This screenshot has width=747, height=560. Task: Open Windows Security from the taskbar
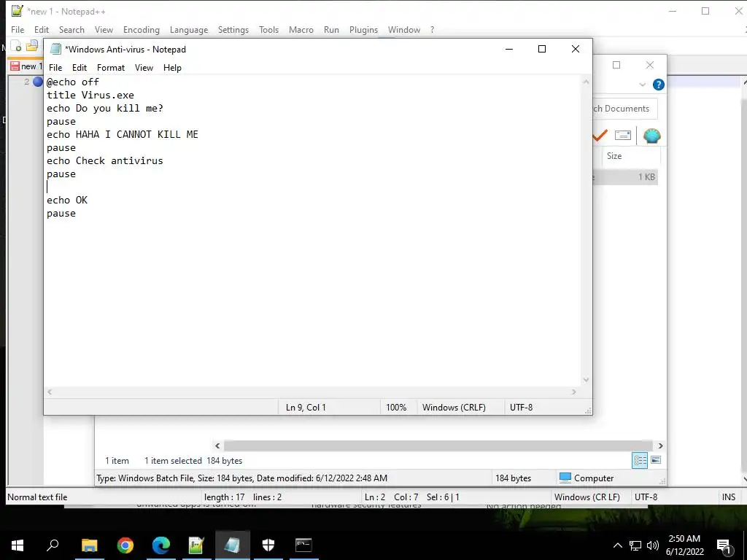(x=268, y=545)
